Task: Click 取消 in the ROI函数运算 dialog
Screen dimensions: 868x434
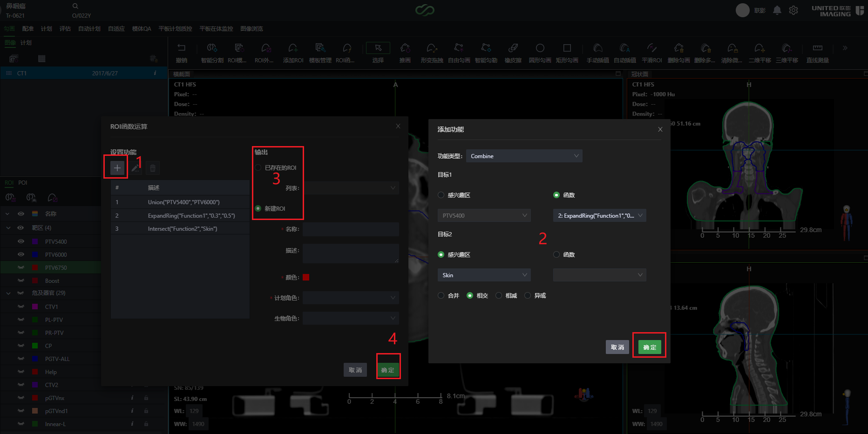Action: tap(355, 370)
